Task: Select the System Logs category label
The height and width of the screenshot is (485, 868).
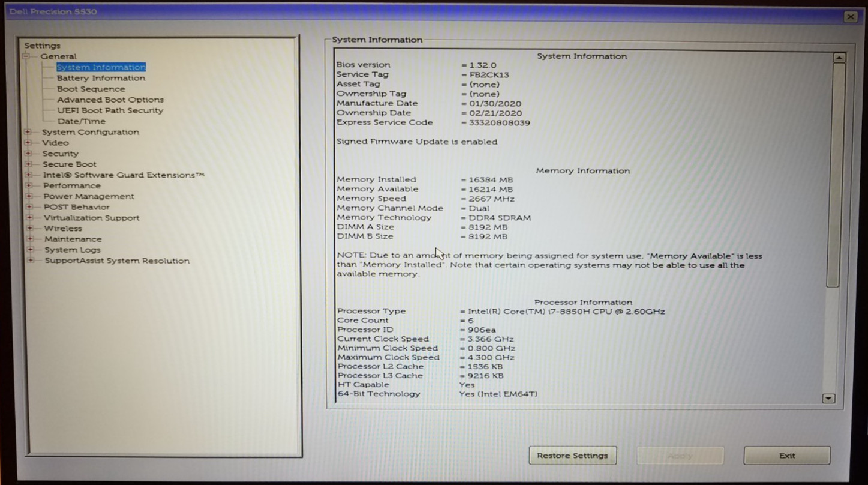Action: tap(73, 250)
